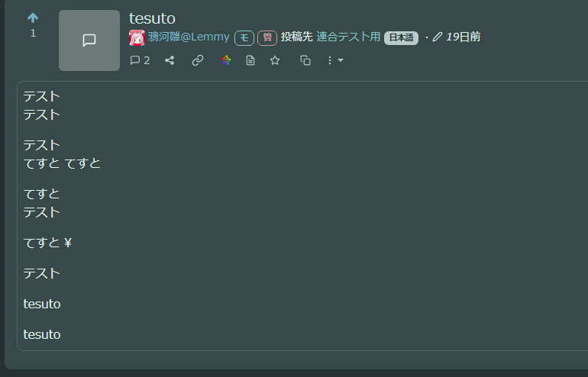Click the 日本語 language tag
Screen dimensions: 588x377
(x=401, y=37)
